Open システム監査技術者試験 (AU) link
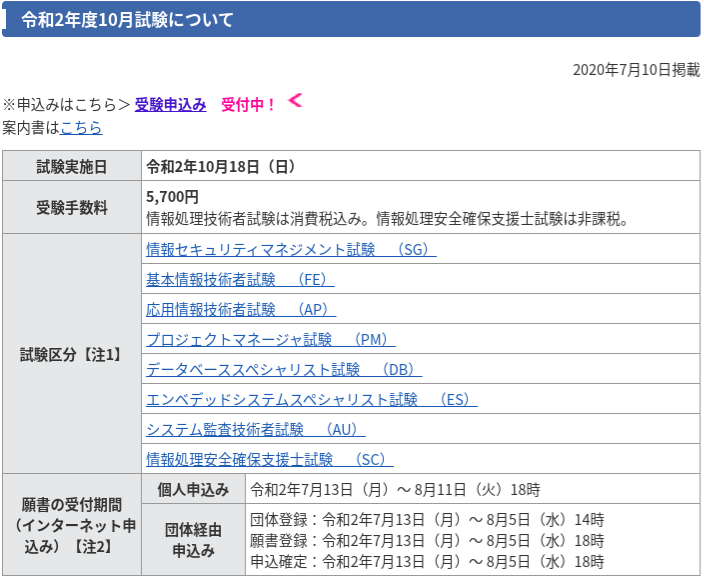Viewport: 704px width, 581px height. (255, 430)
